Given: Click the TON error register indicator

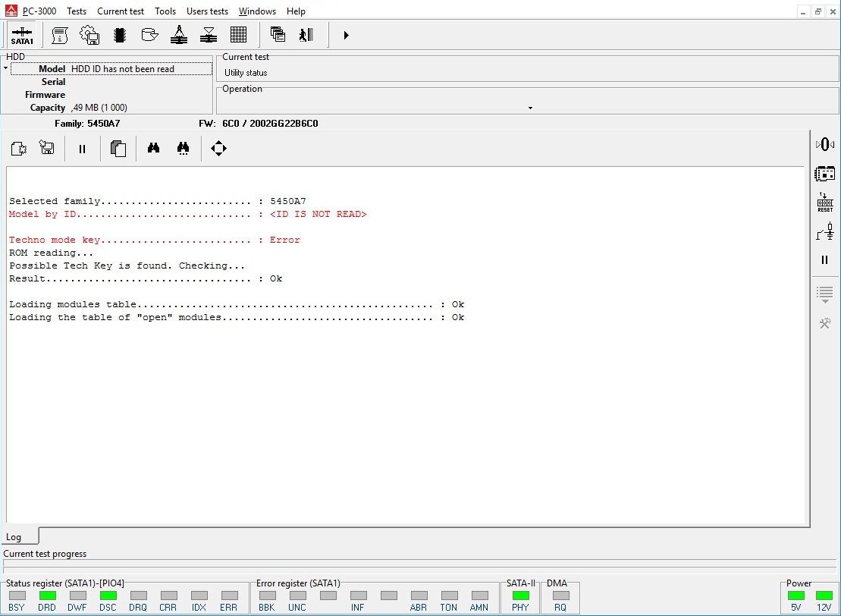Looking at the screenshot, I should (x=450, y=595).
